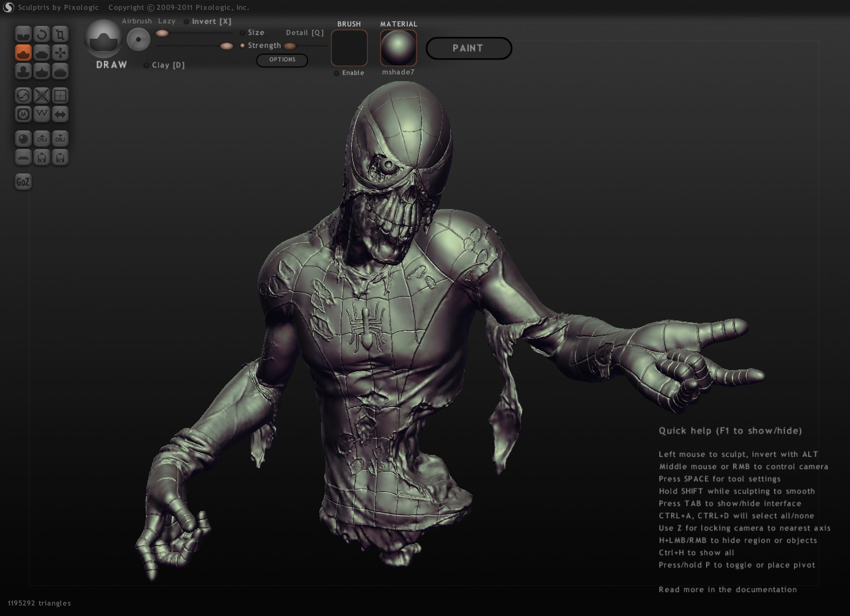Select the Rotate tool

42,34
